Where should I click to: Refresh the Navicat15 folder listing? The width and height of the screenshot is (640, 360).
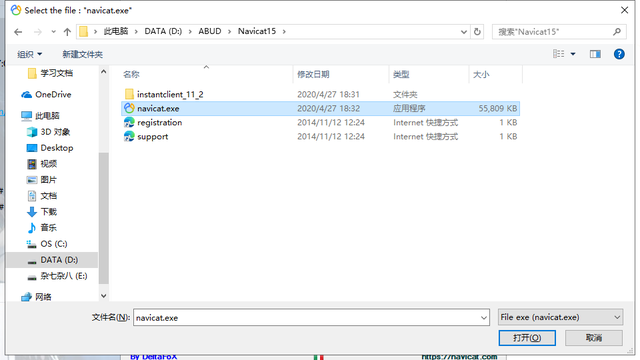477,31
